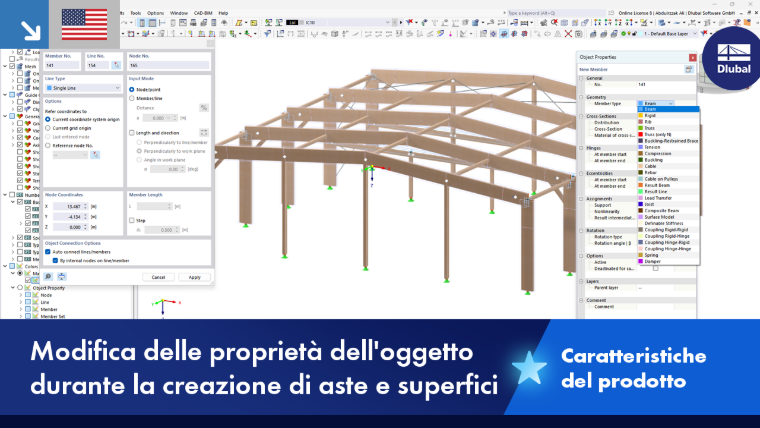Image resolution: width=760 pixels, height=428 pixels.
Task: Click the length and direction picker icon
Action: [204, 132]
